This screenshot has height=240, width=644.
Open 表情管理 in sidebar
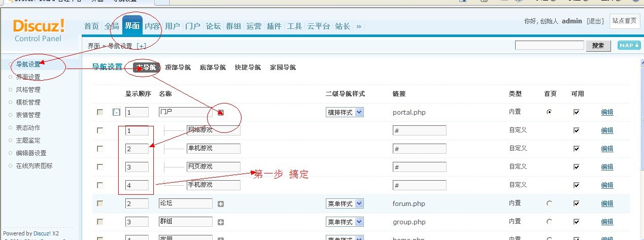tap(28, 115)
